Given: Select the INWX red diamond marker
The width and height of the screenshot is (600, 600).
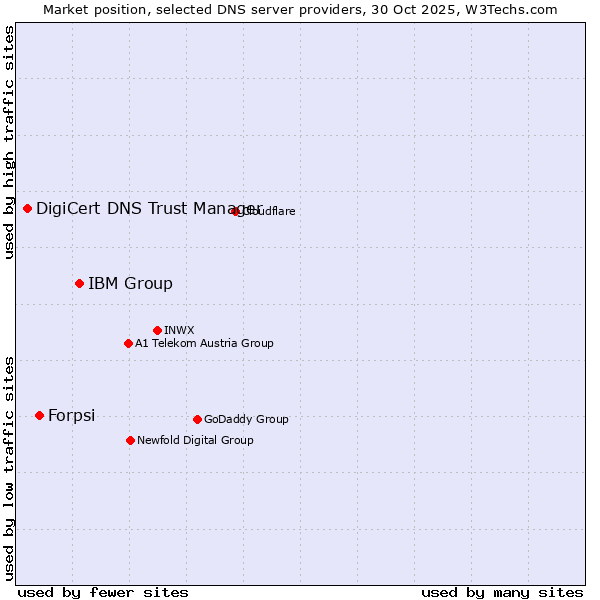Looking at the screenshot, I should (x=157, y=330).
